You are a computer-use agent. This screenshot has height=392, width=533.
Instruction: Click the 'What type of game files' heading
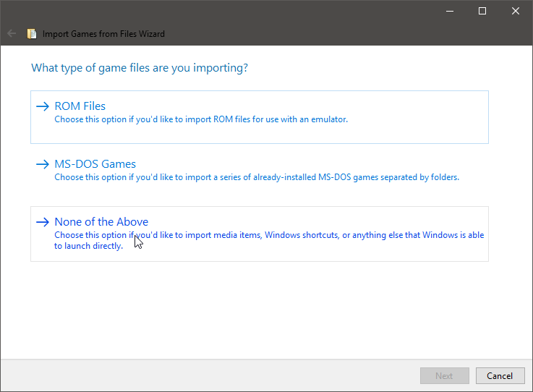coord(140,68)
